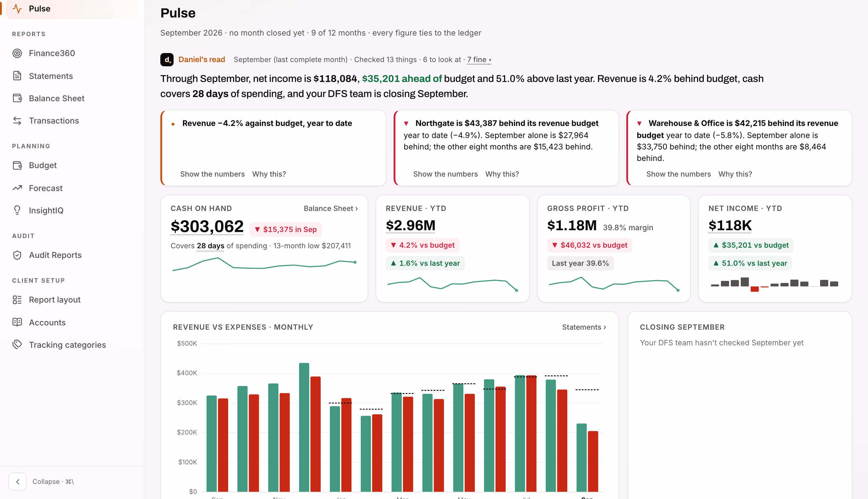Click 'Why this?' on Northgate card
Screen dimensions: 868x499
click(502, 174)
